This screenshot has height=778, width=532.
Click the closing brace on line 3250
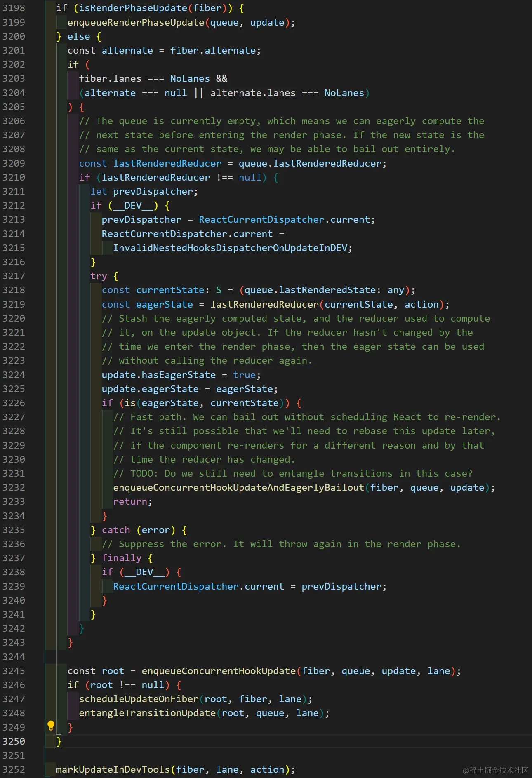(x=59, y=741)
